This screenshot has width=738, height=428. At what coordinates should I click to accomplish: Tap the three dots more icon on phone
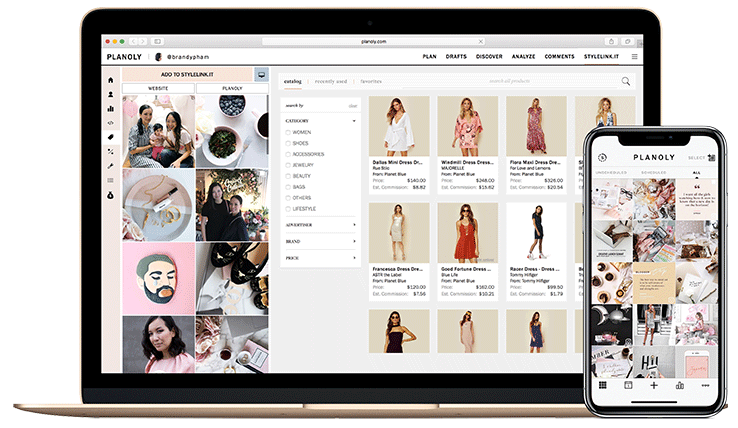pos(705,385)
